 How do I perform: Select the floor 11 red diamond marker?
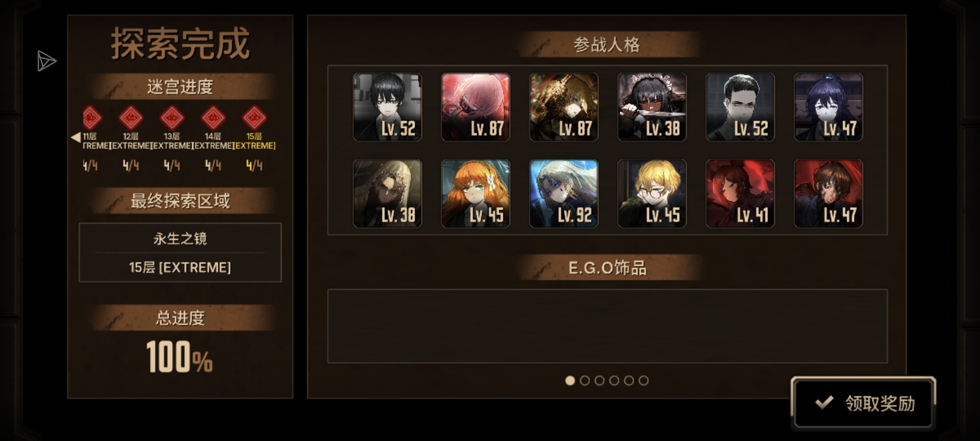[x=92, y=118]
